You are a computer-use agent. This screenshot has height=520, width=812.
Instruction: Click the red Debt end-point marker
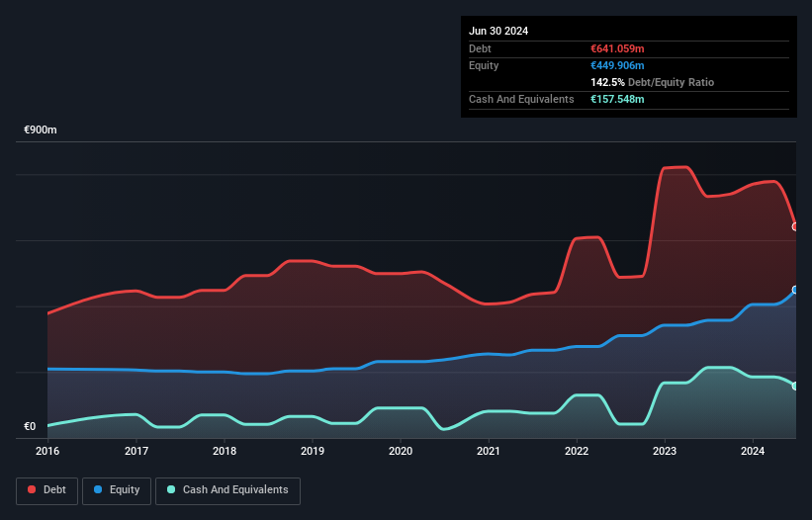click(795, 226)
